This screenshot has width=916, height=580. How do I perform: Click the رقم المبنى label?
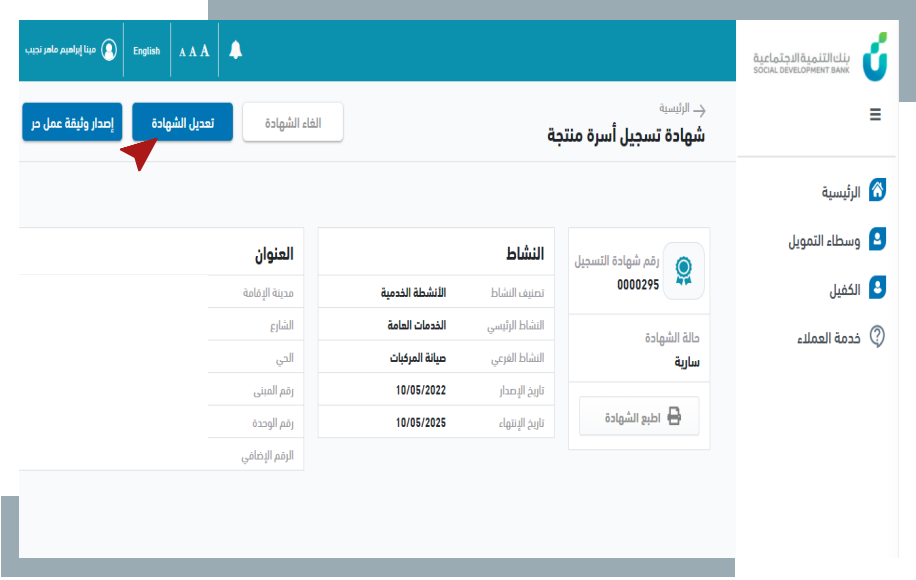(273, 391)
